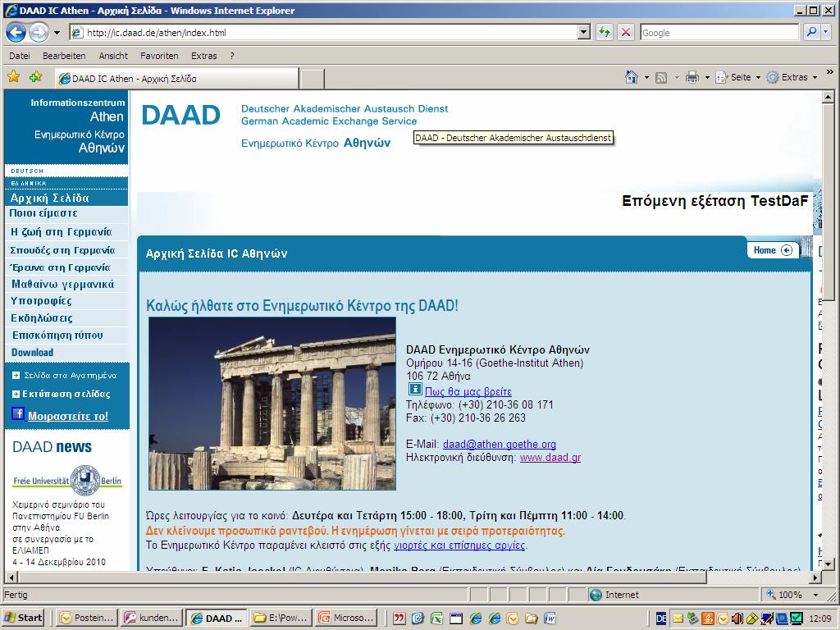Screen dimensions: 840x630
Task: Click vertical scrollbar down arrow
Action: (829, 564)
